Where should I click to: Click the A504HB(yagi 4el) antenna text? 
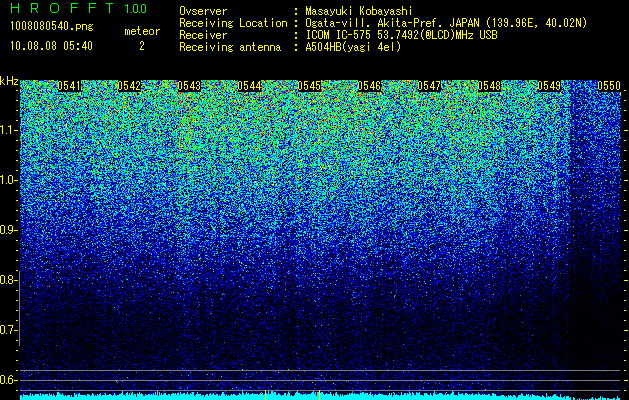[353, 47]
